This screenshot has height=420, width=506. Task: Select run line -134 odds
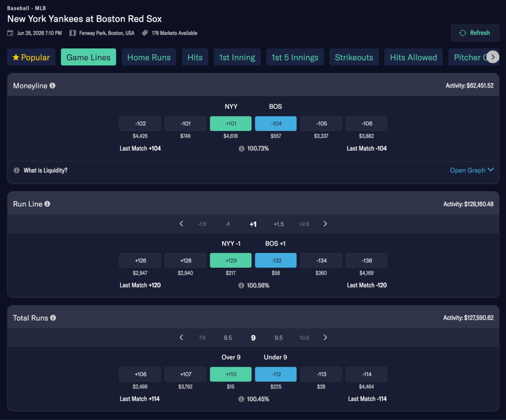coord(321,260)
